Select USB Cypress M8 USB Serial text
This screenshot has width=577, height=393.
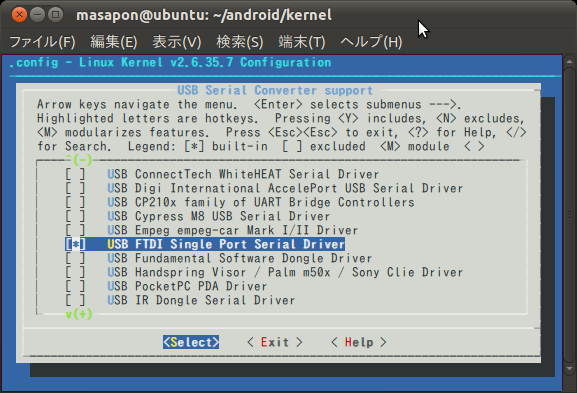click(219, 216)
